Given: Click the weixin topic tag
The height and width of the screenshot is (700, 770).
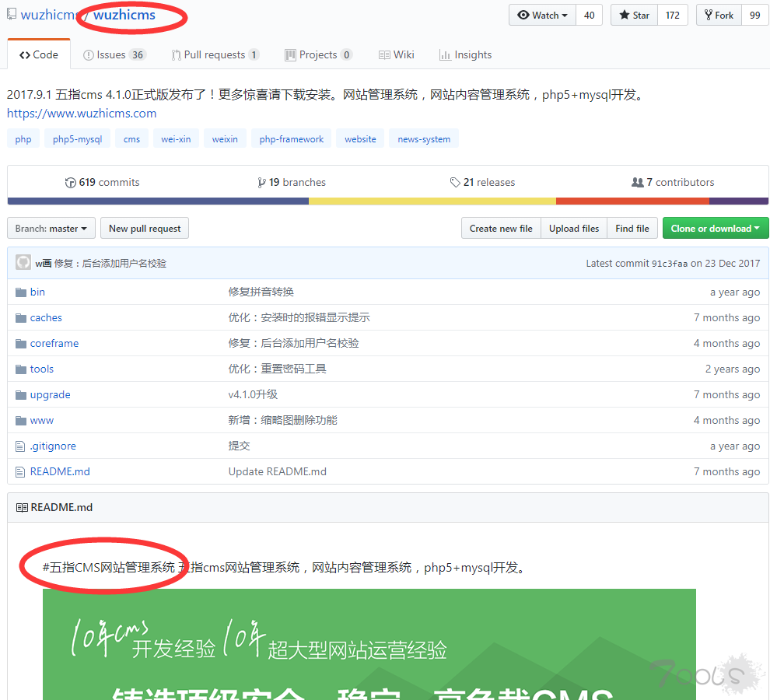Looking at the screenshot, I should (x=225, y=139).
